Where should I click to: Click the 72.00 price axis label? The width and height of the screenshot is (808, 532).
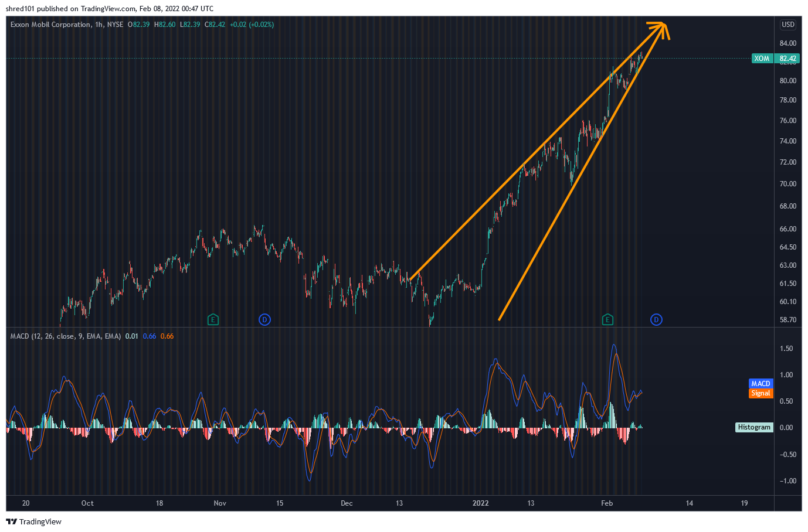click(x=788, y=162)
